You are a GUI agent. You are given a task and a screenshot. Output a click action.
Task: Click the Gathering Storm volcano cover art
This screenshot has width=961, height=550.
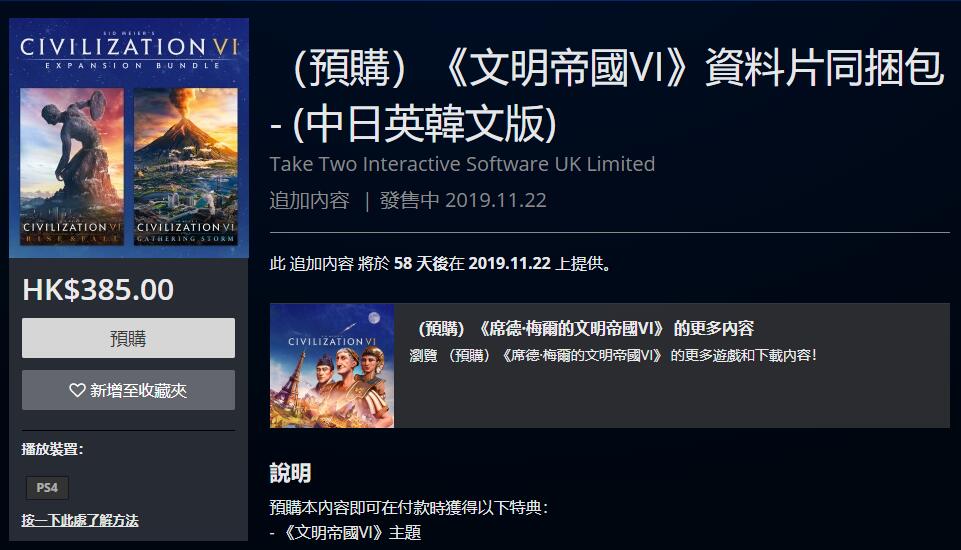tap(185, 166)
